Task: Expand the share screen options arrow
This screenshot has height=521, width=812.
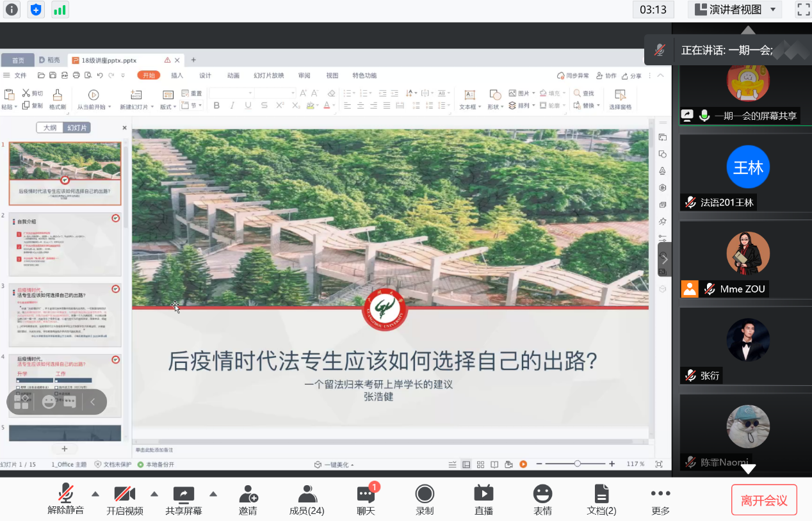Action: click(x=213, y=493)
